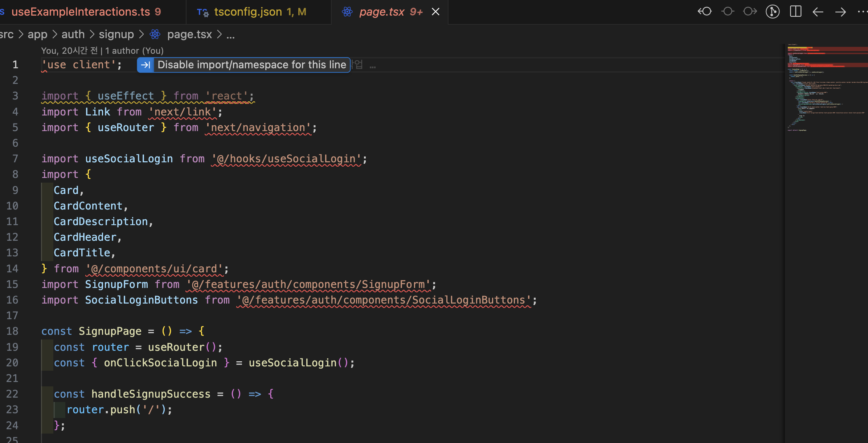This screenshot has height=443, width=868.
Task: Click the code minimap overview
Action: pyautogui.click(x=827, y=87)
